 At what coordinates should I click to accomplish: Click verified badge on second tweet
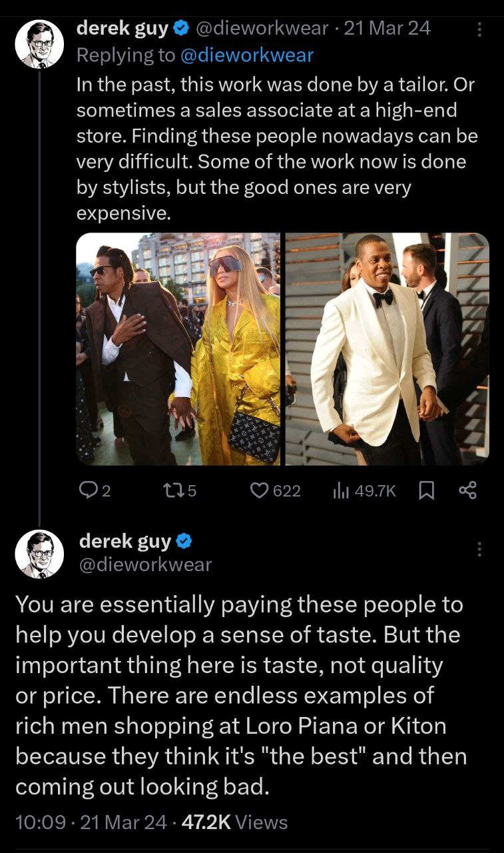click(184, 542)
